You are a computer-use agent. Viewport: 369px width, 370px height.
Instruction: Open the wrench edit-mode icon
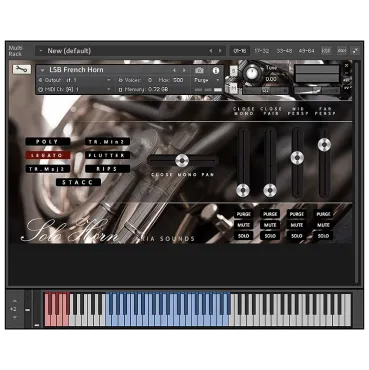coord(22,69)
